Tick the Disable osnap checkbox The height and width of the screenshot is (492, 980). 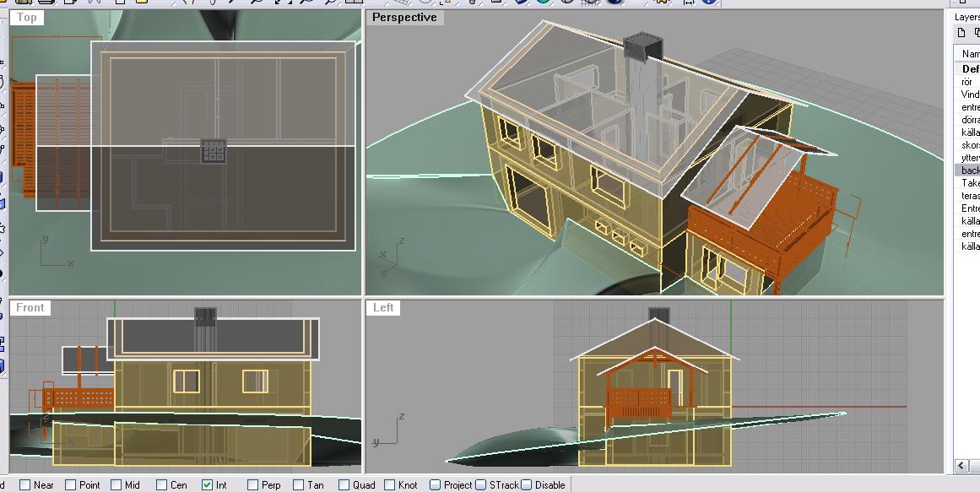coord(527,485)
